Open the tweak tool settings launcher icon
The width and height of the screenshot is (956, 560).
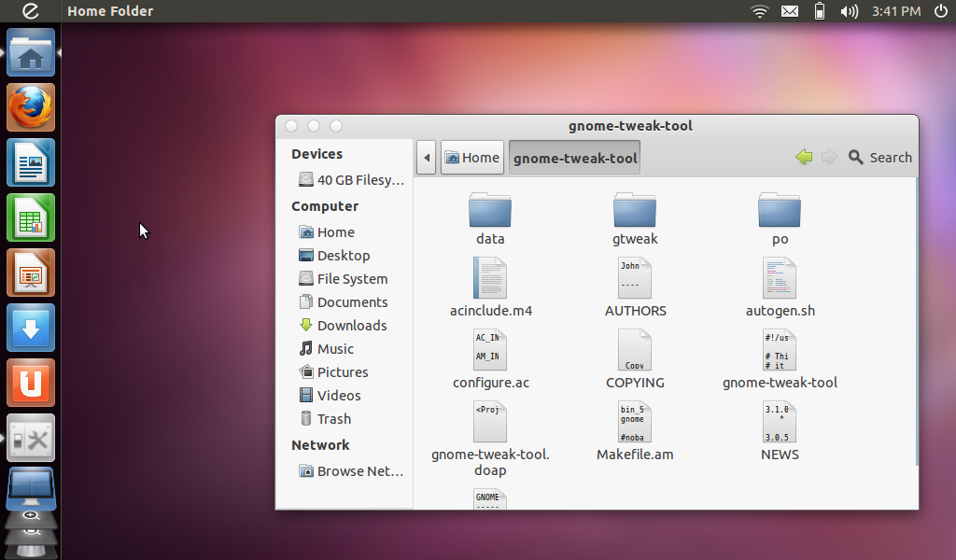pos(31,438)
